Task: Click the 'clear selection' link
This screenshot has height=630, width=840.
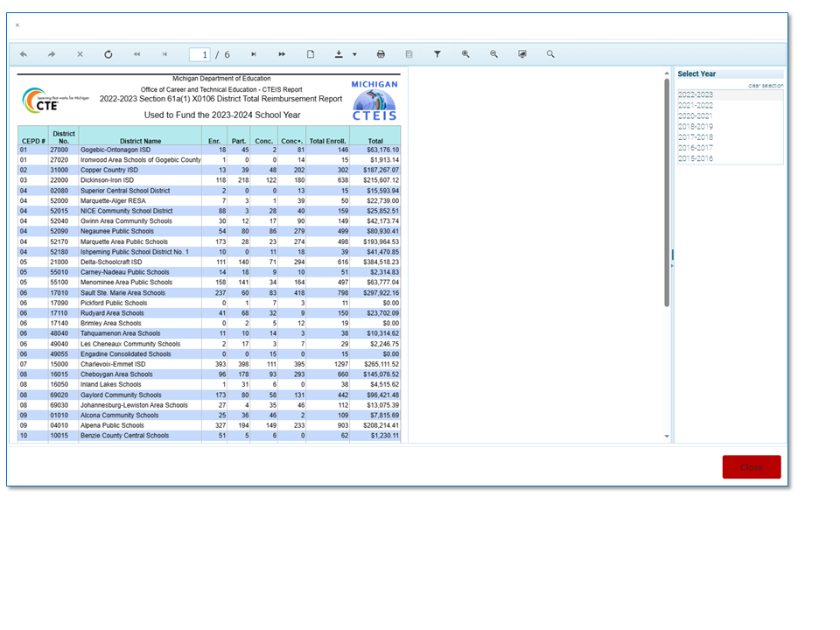Action: [766, 86]
